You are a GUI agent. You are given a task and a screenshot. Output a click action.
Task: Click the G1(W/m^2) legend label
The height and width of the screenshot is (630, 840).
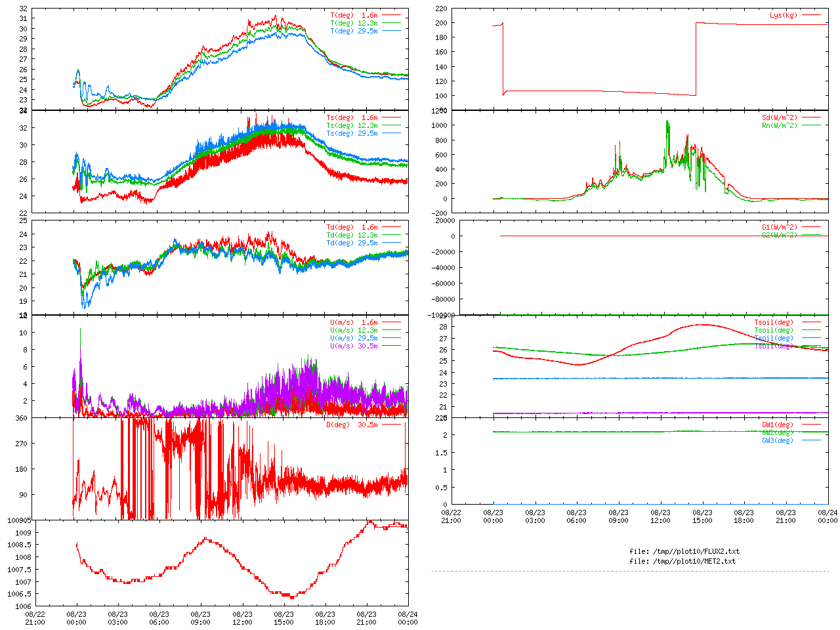pyautogui.click(x=780, y=228)
